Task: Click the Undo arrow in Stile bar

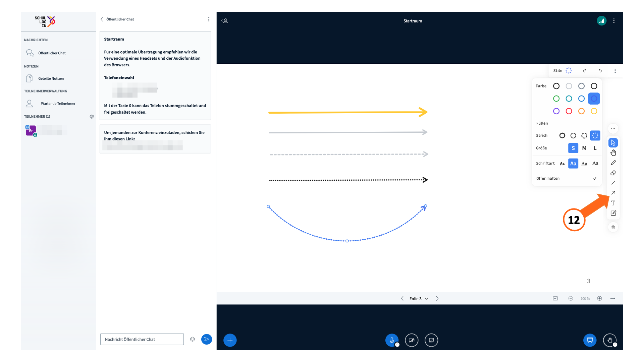Action: [x=600, y=71]
